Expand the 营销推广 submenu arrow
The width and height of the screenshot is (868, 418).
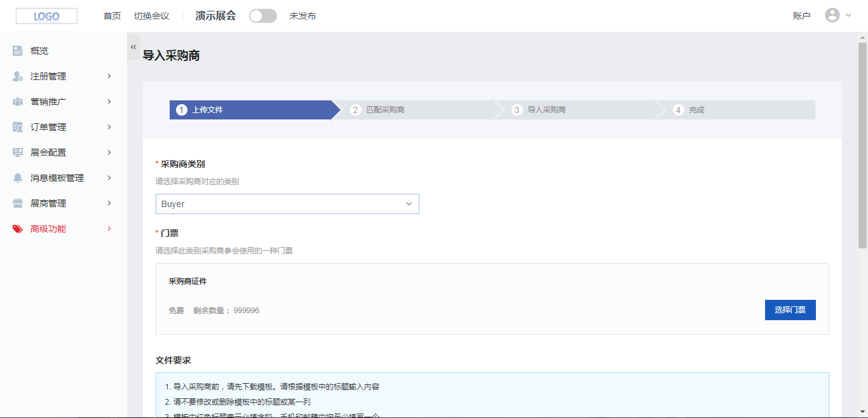coord(109,102)
